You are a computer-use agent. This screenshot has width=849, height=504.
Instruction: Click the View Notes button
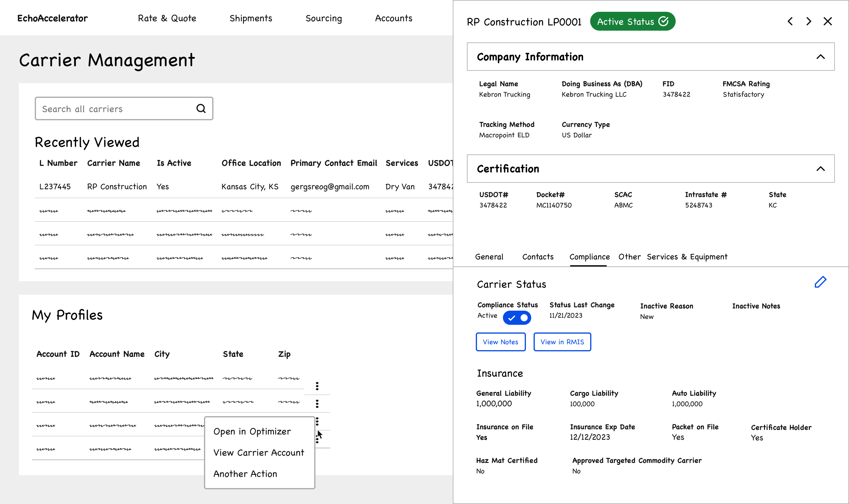[501, 342]
